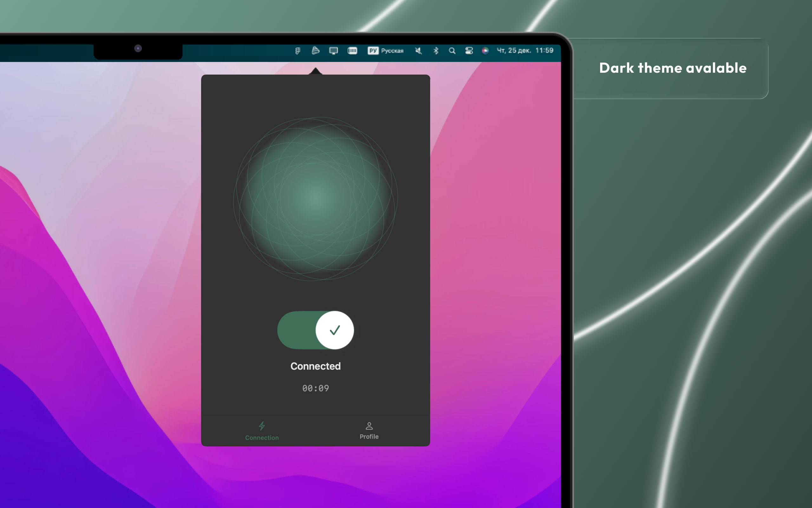Open the battery status menu bar icon
This screenshot has height=508, width=812.
pyautogui.click(x=352, y=51)
